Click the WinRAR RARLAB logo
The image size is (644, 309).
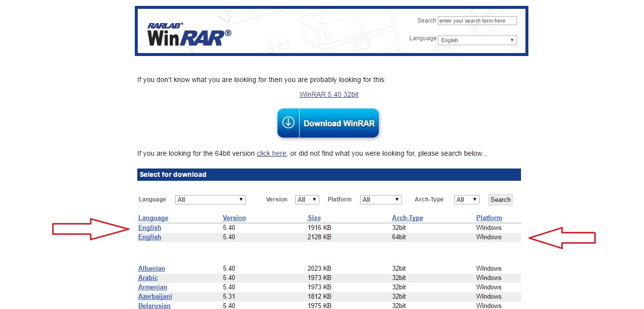[x=189, y=34]
